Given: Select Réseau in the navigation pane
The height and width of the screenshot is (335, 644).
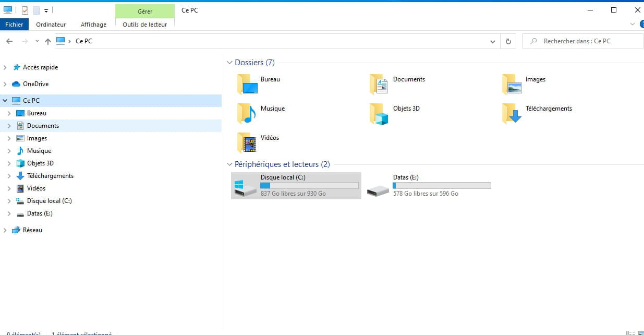Looking at the screenshot, I should pyautogui.click(x=32, y=230).
